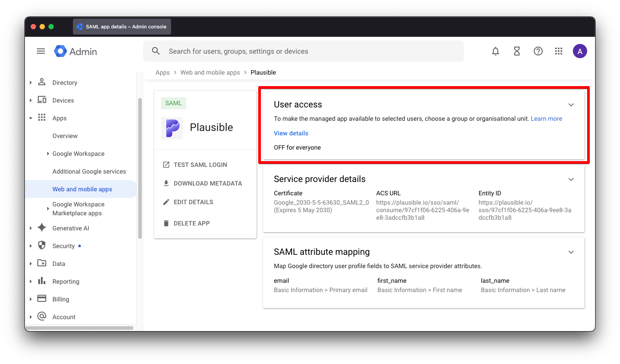Viewport: 620px width, 364px height.
Task: Expand Google Workspace submenu arrow
Action: [x=48, y=154]
